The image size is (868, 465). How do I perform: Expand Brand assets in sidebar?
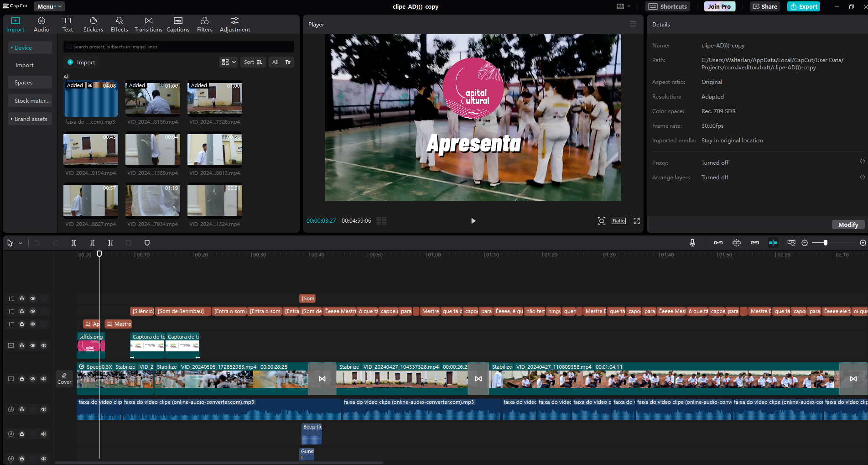pos(30,119)
